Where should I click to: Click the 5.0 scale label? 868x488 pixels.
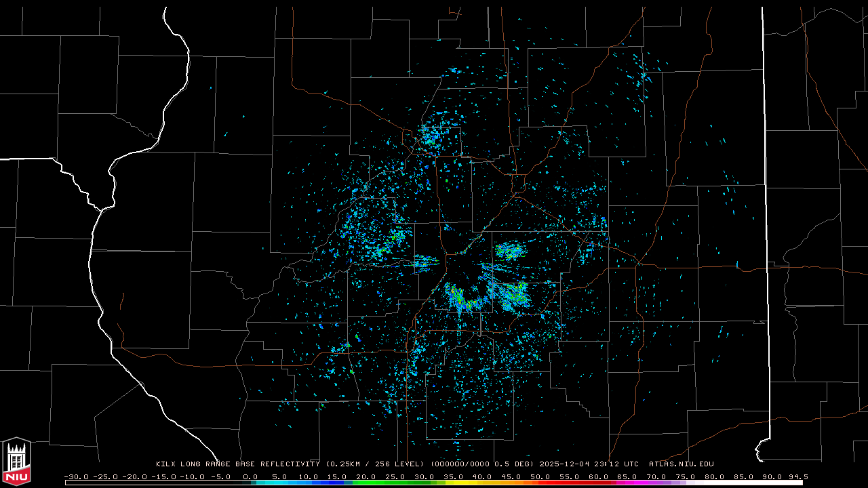tap(279, 477)
